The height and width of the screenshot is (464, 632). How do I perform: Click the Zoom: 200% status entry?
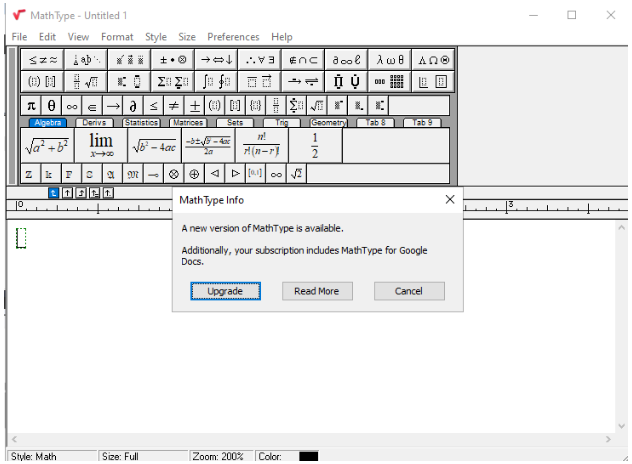[221, 456]
